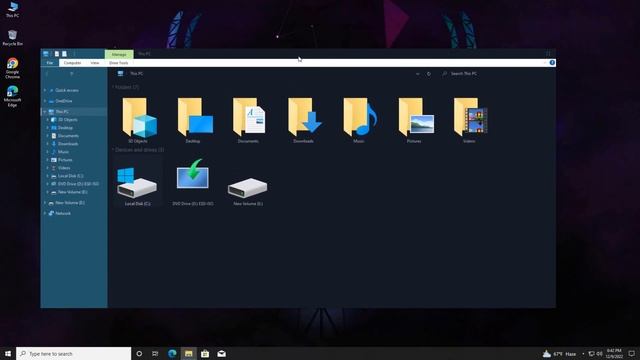Viewport: 640px width, 360px height.
Task: Click the clock and date in taskbar
Action: click(614, 353)
